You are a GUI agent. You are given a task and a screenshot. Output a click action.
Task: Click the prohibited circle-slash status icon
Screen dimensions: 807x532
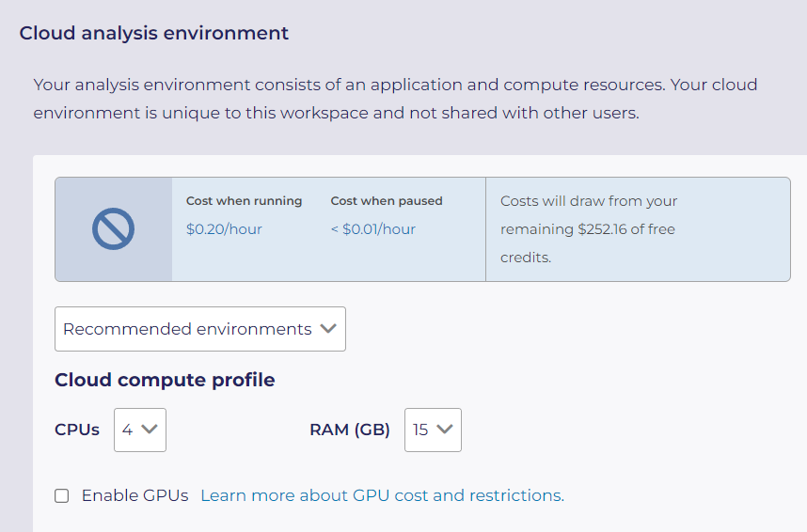click(x=113, y=229)
